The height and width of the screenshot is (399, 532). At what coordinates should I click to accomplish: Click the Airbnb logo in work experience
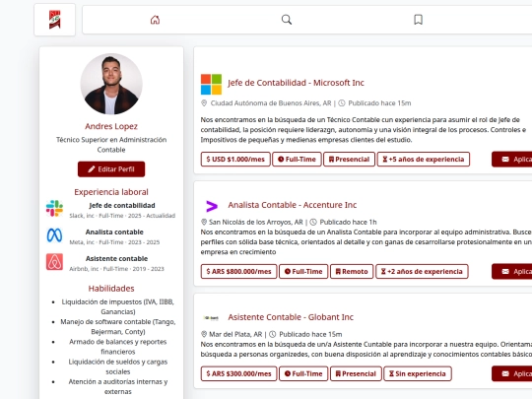point(54,262)
